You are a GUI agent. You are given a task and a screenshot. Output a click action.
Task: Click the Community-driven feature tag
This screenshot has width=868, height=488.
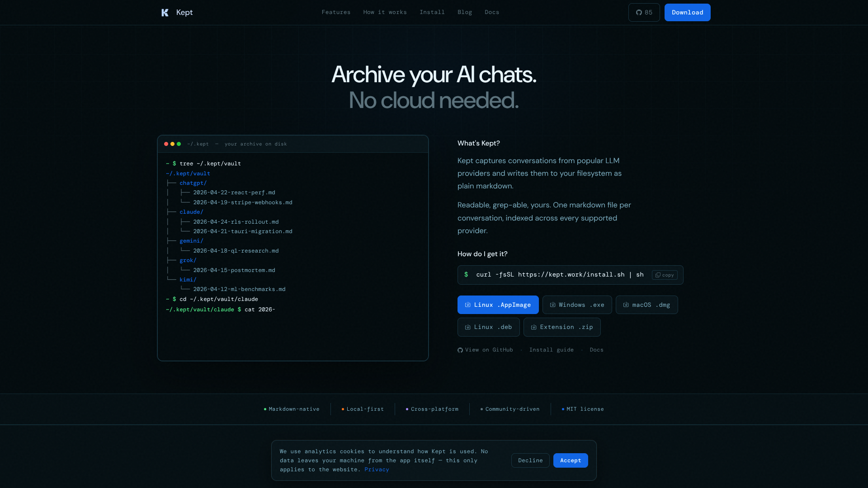510,409
